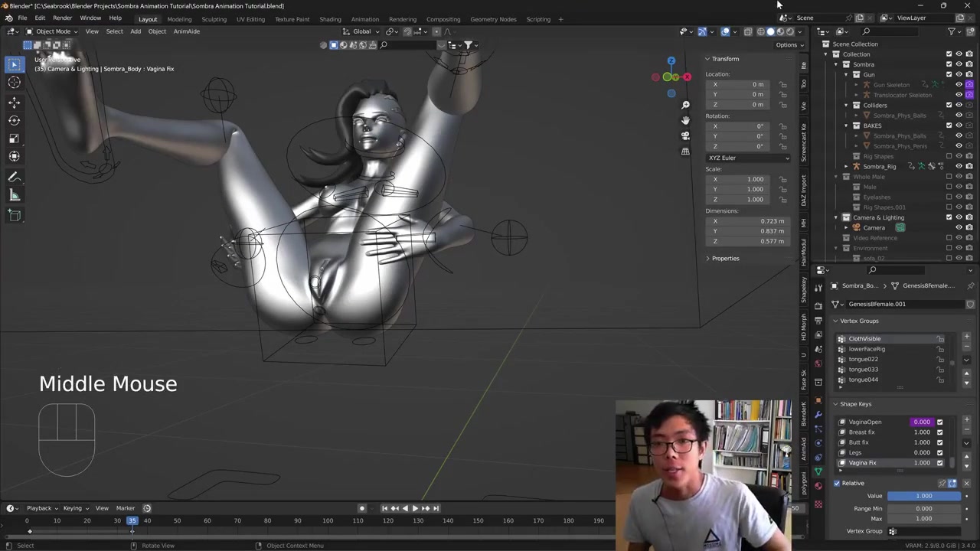Select the 3D Cursor tool

click(x=14, y=83)
